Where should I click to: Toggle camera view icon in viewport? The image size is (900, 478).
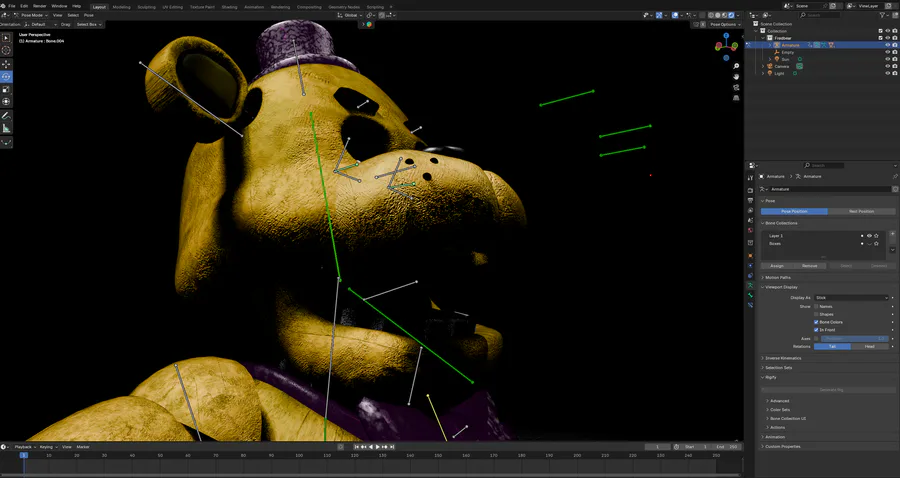point(736,87)
